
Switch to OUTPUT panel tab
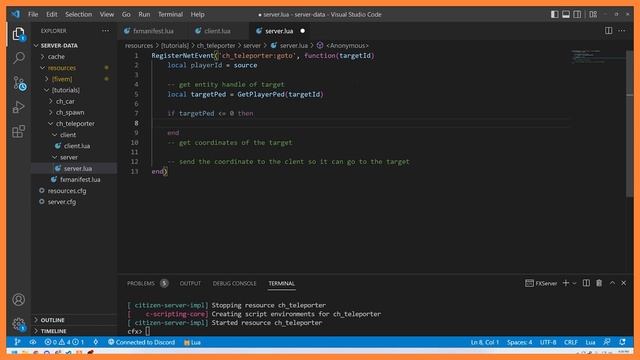pos(190,283)
